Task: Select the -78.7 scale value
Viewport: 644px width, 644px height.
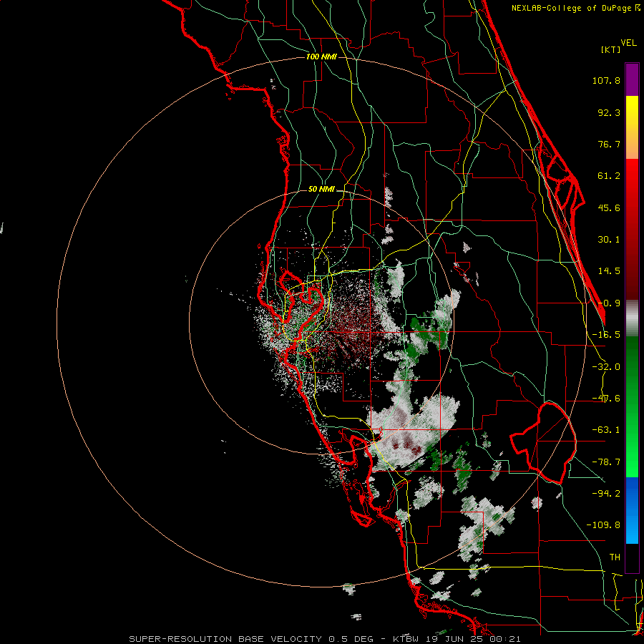Action: click(606, 462)
